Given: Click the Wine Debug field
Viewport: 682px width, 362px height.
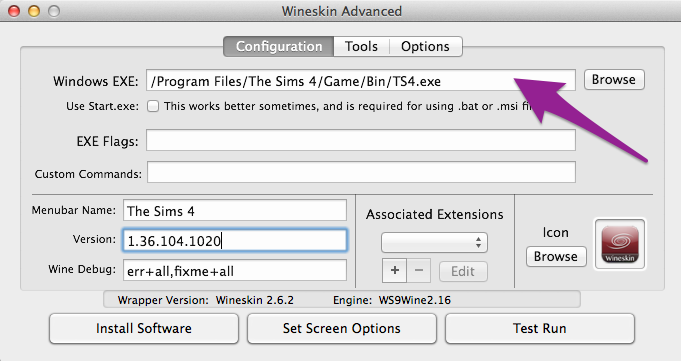Looking at the screenshot, I should click(x=235, y=271).
